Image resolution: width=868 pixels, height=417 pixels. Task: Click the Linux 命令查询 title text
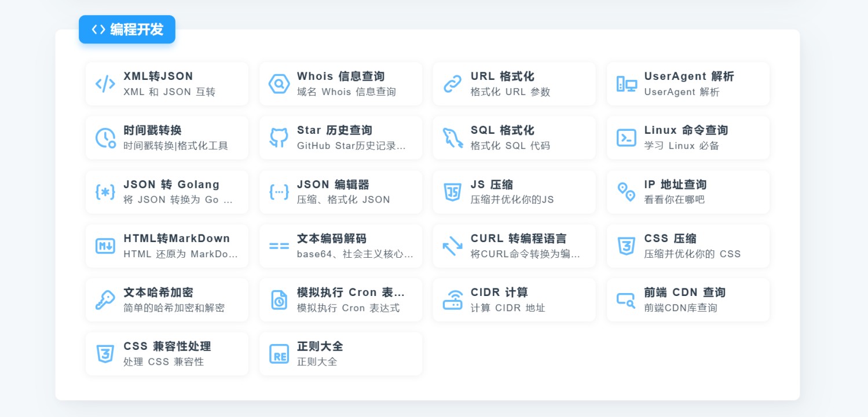point(686,130)
